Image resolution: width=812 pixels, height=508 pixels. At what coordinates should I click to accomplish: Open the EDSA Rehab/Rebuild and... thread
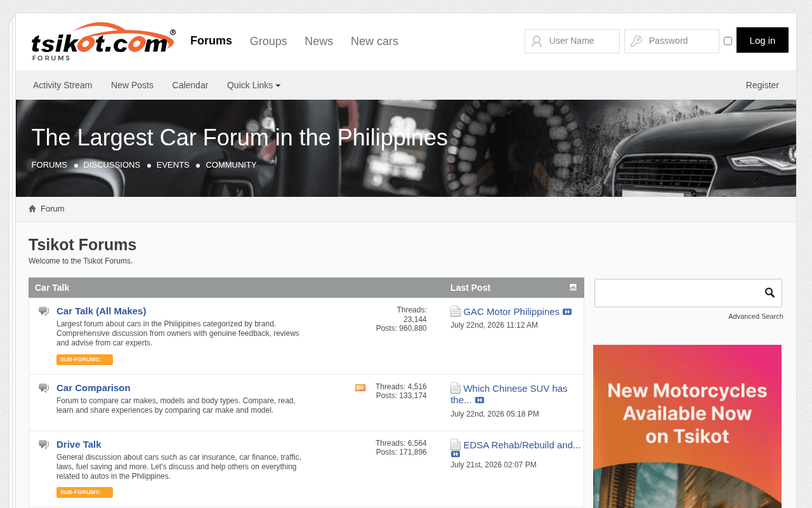point(522,445)
